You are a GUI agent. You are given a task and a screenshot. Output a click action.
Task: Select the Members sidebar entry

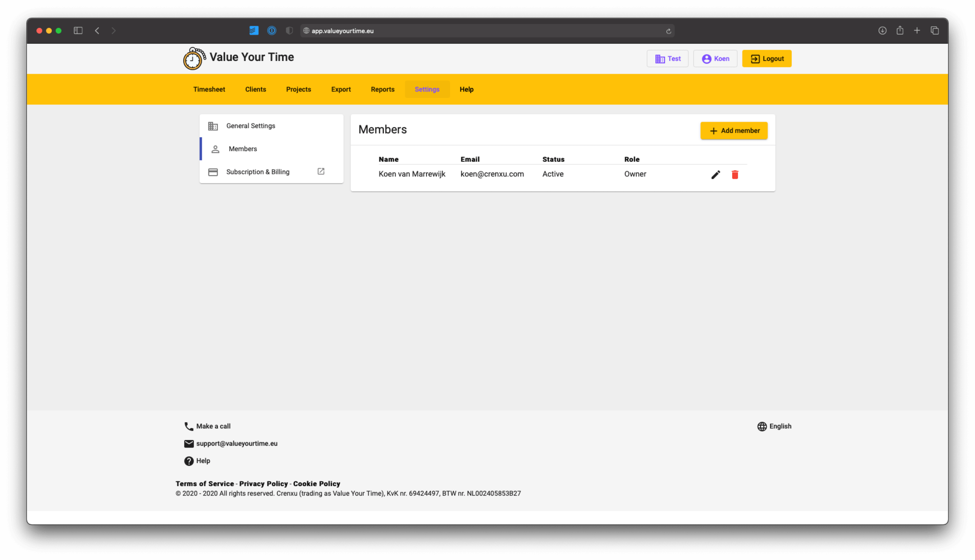pyautogui.click(x=243, y=149)
